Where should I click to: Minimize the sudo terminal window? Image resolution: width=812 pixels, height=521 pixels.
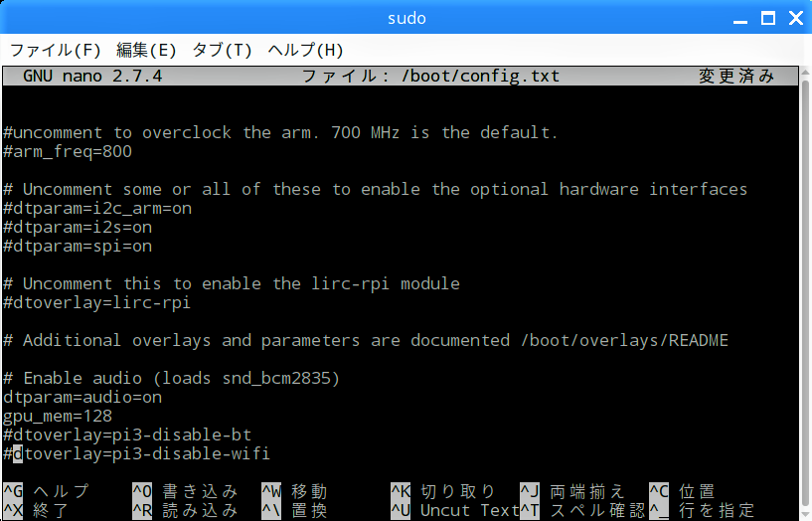pos(740,20)
